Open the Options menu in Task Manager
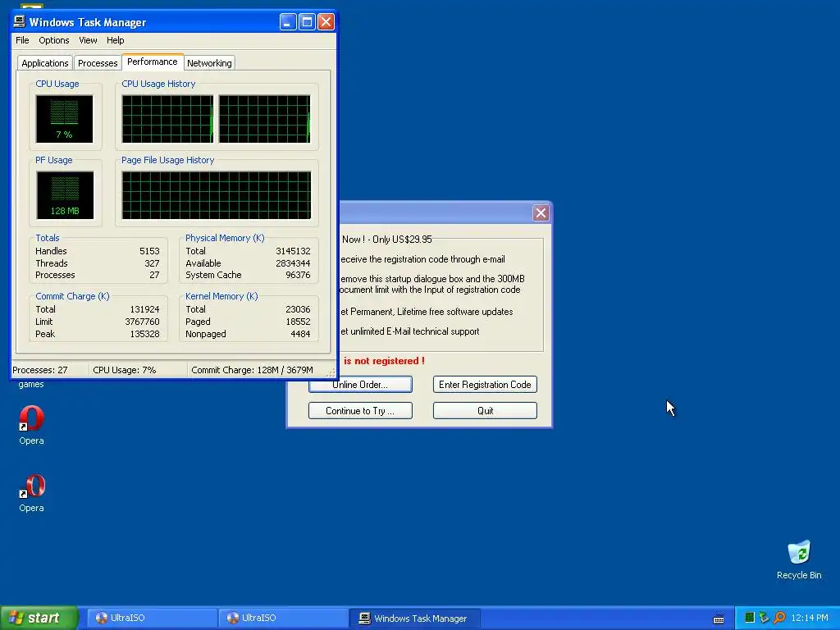This screenshot has width=840, height=630. (x=53, y=40)
